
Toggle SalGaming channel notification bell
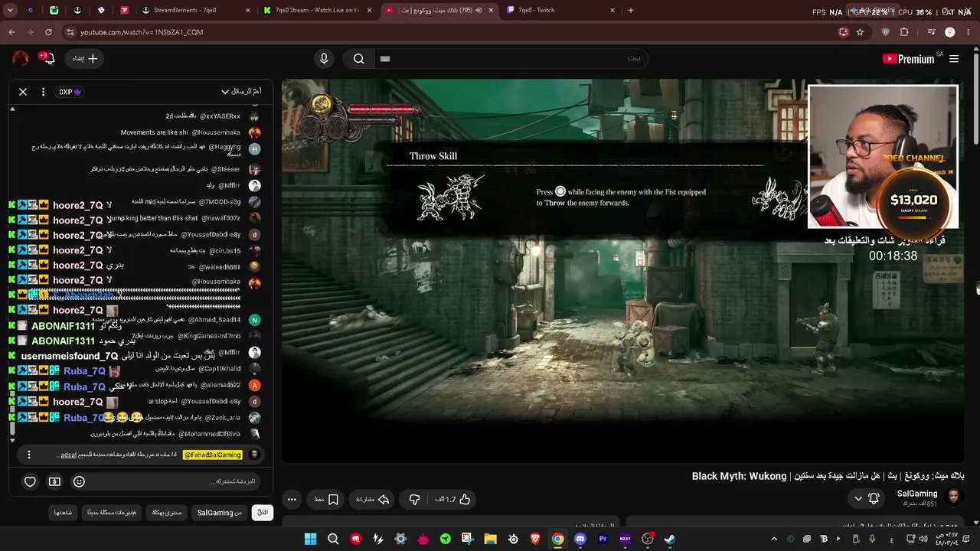click(x=874, y=499)
